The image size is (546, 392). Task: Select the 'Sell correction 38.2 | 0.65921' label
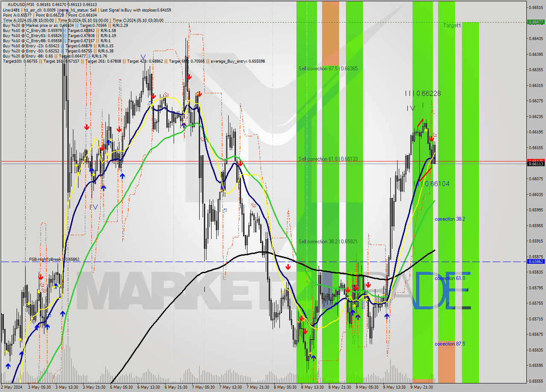point(328,242)
